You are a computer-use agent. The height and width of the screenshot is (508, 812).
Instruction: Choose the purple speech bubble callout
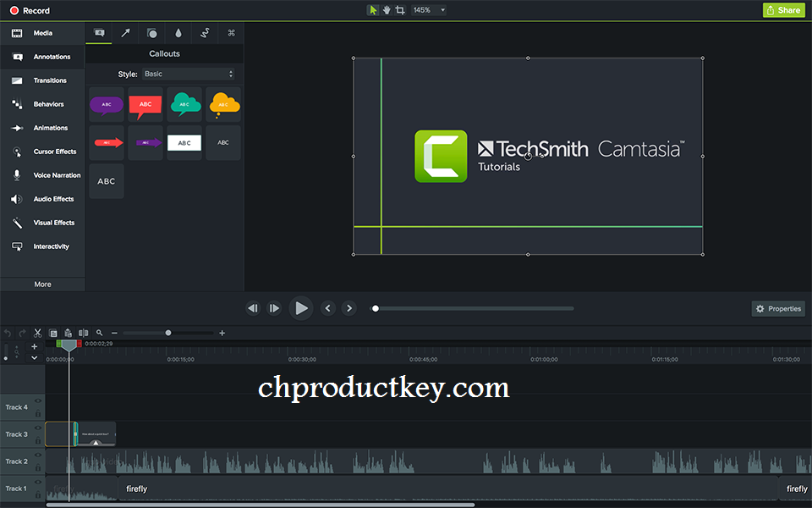point(107,105)
